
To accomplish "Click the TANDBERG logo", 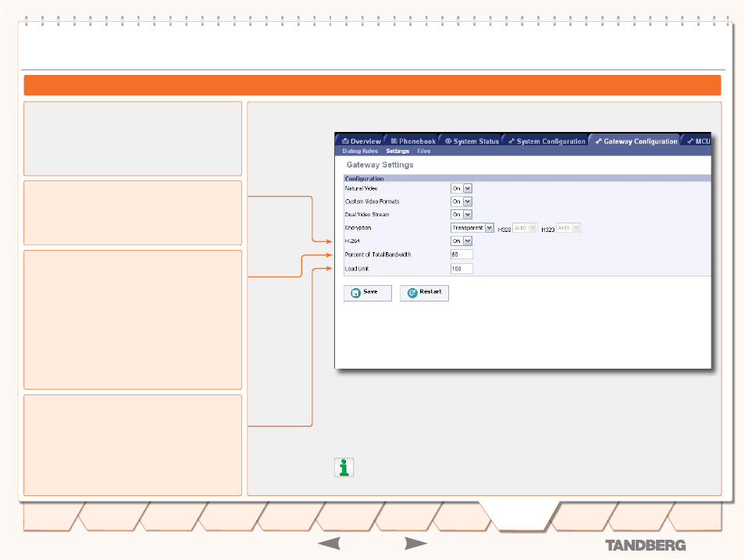I will pyautogui.click(x=645, y=545).
